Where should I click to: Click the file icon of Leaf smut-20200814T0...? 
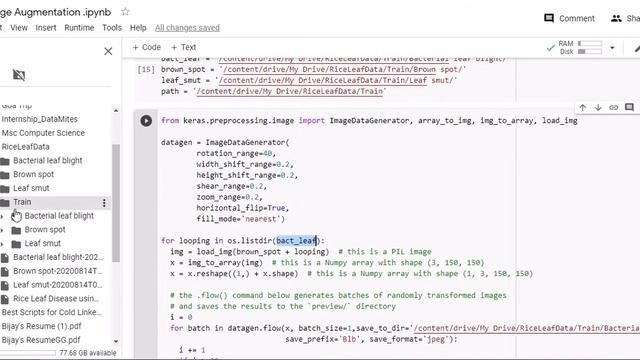tap(5, 286)
